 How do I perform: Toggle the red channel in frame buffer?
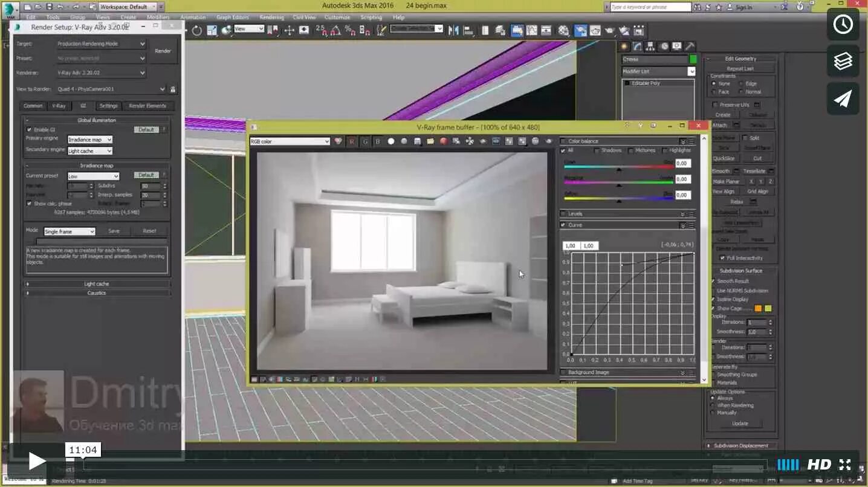(352, 141)
